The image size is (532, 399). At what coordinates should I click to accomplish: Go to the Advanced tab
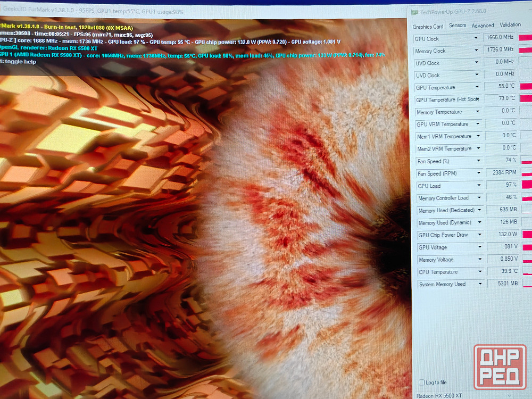click(x=483, y=25)
